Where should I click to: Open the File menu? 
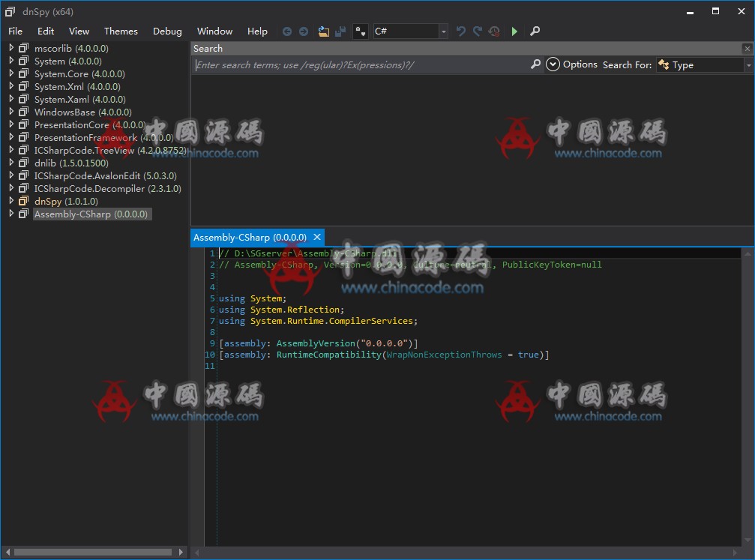click(x=16, y=31)
